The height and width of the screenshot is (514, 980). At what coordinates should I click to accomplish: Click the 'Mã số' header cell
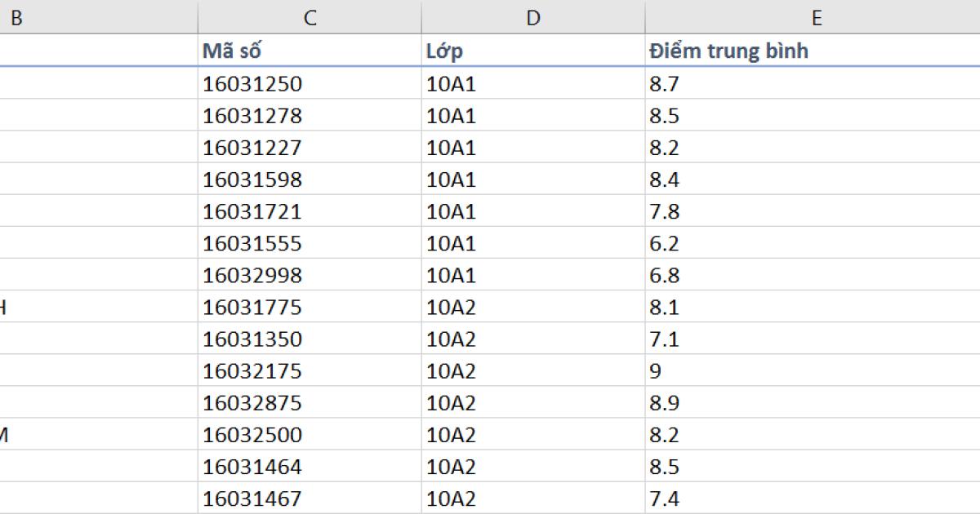point(310,51)
